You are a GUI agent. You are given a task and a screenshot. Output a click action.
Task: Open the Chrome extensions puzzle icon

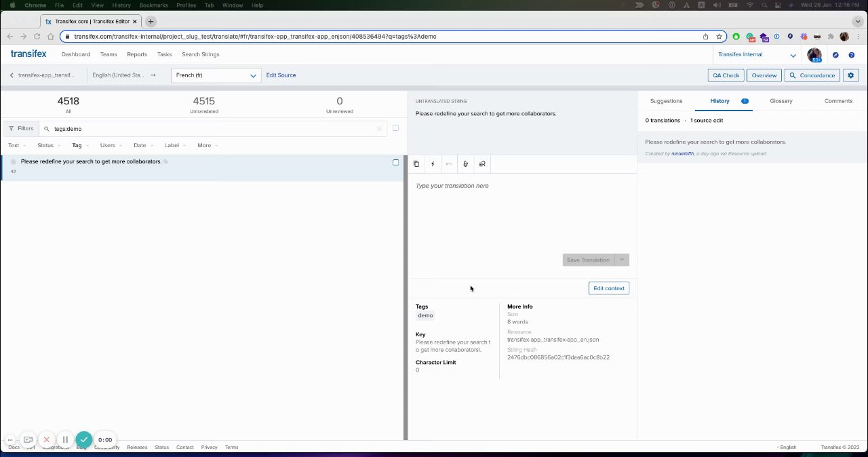tap(831, 37)
